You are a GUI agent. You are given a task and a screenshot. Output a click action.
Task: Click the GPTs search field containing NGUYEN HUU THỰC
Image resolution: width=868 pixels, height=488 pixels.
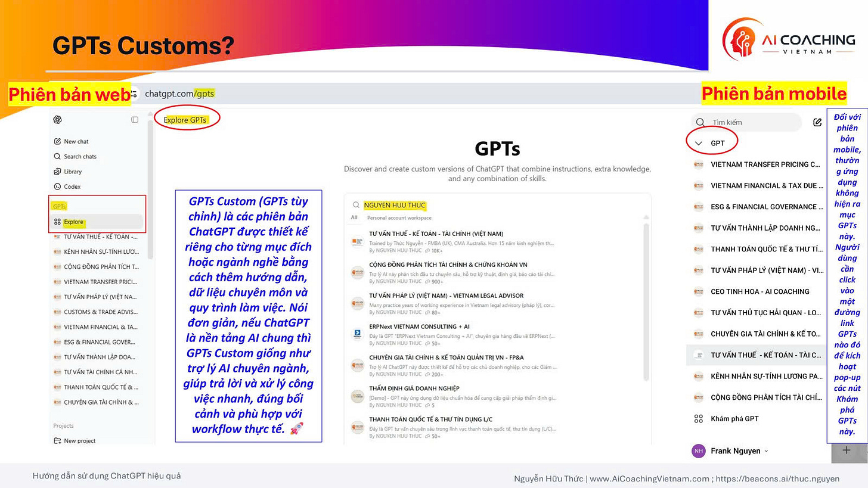pos(497,205)
